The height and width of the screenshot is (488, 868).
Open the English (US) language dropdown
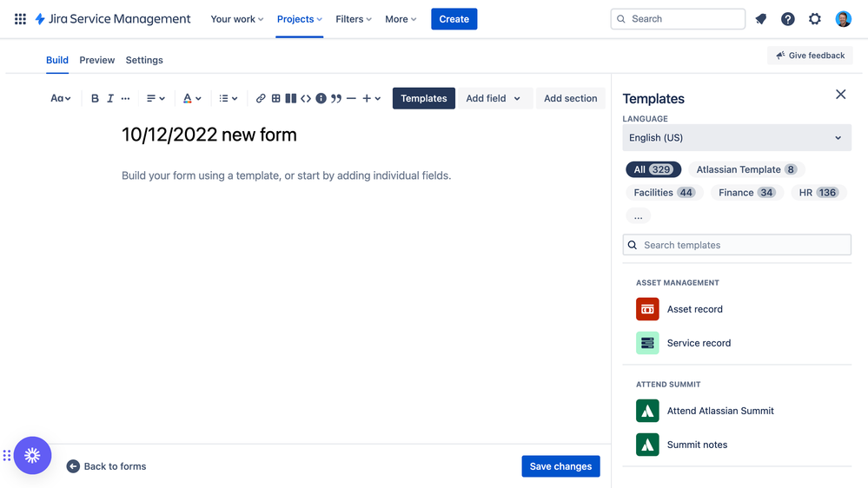737,138
